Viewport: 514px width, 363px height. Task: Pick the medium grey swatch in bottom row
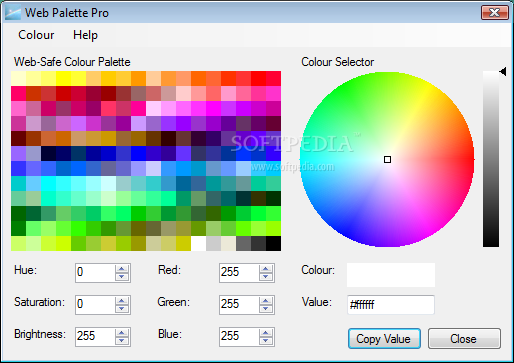pos(243,243)
